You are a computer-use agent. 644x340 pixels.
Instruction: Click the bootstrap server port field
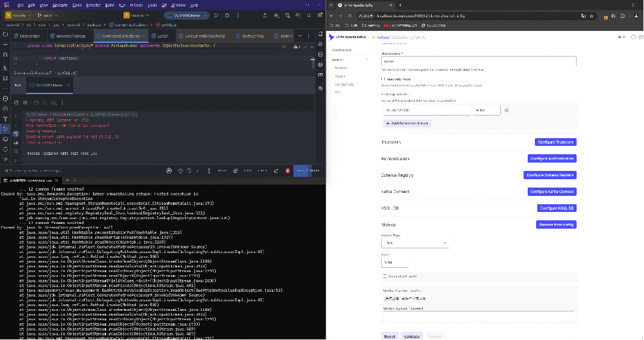487,110
